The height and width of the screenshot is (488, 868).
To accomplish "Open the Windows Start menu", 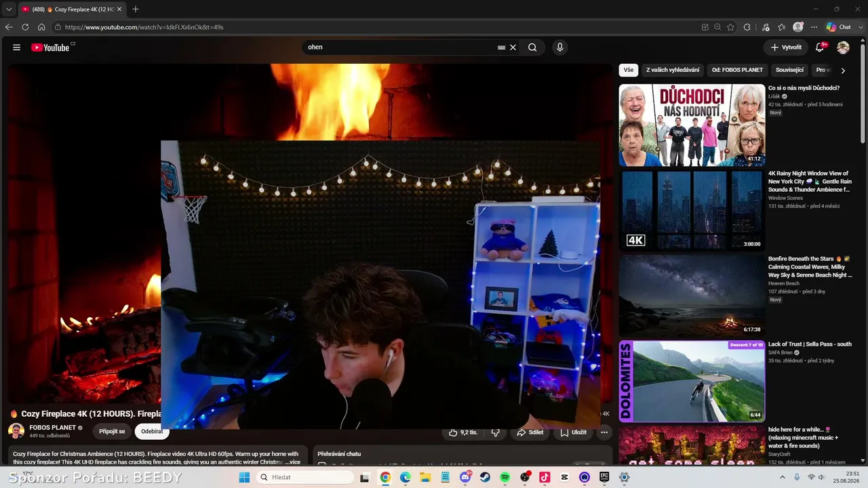I will [244, 477].
